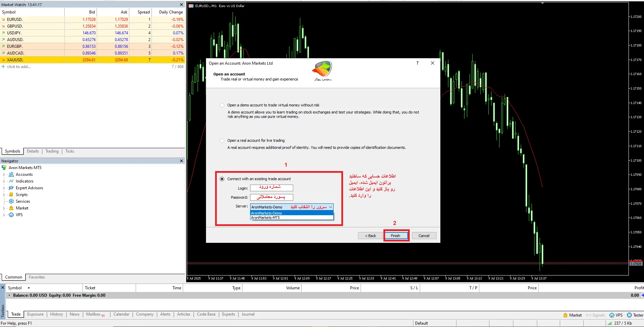Click the Scripts folder icon

click(x=11, y=195)
